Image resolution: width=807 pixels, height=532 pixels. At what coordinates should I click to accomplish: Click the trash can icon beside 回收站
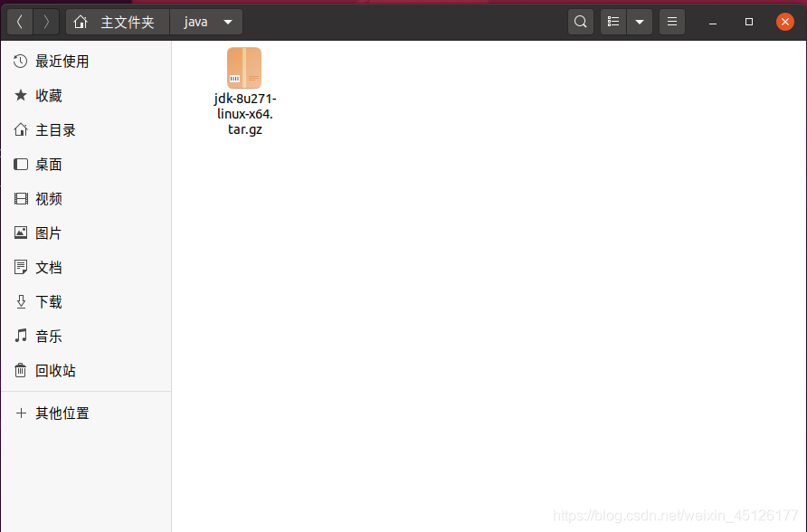click(x=21, y=370)
